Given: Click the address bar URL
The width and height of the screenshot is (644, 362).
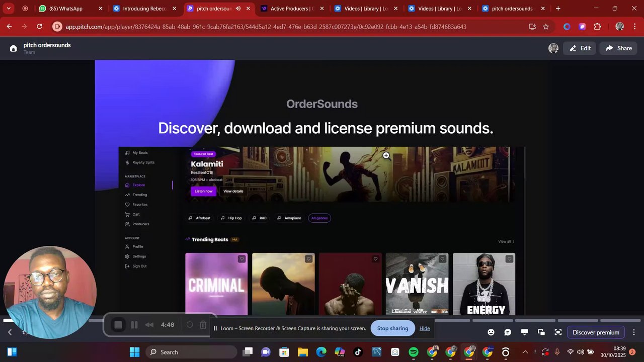Looking at the screenshot, I should click(266, 27).
